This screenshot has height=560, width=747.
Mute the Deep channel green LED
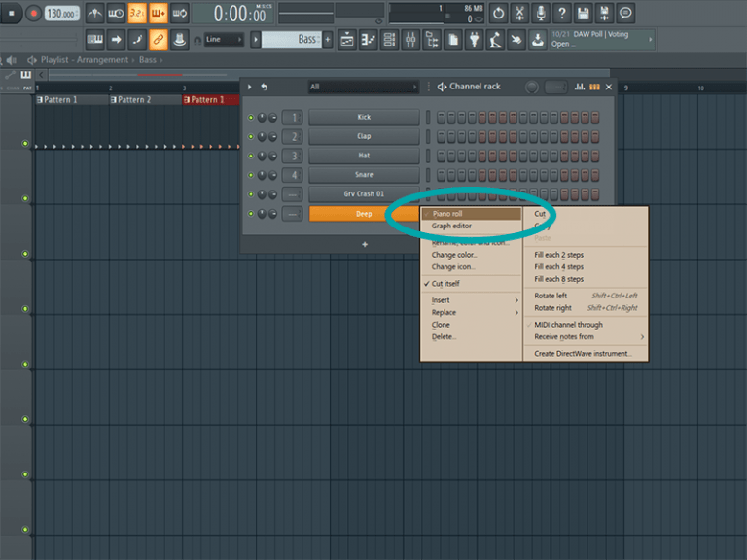(251, 214)
